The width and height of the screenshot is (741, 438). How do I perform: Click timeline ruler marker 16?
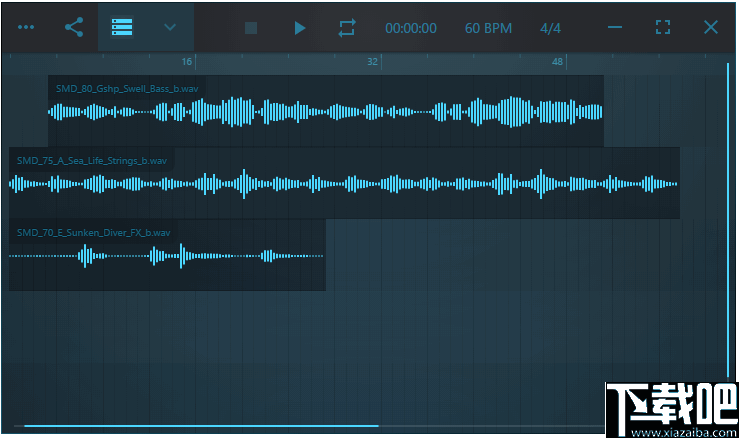click(x=187, y=61)
